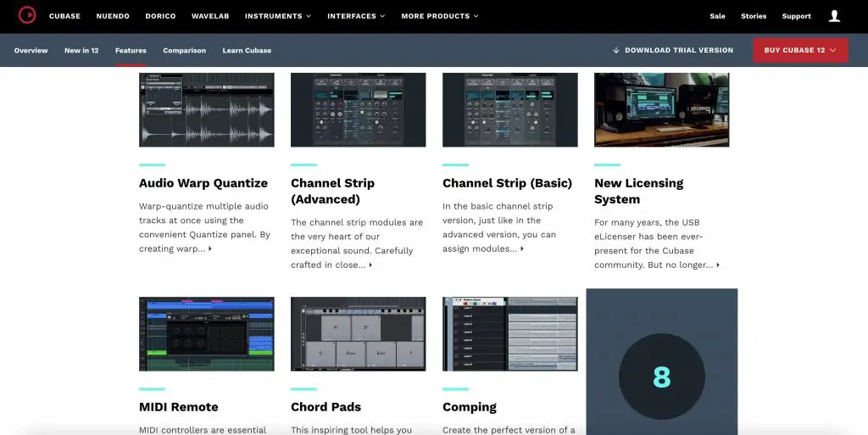This screenshot has height=435, width=868.
Task: Click the New Licensing System studio thumbnail
Action: pos(661,109)
